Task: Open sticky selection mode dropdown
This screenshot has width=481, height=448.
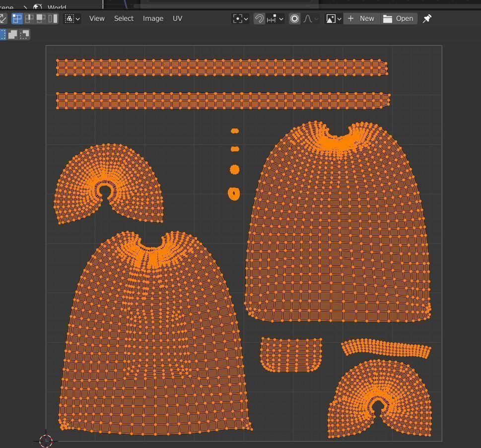Action: click(72, 19)
